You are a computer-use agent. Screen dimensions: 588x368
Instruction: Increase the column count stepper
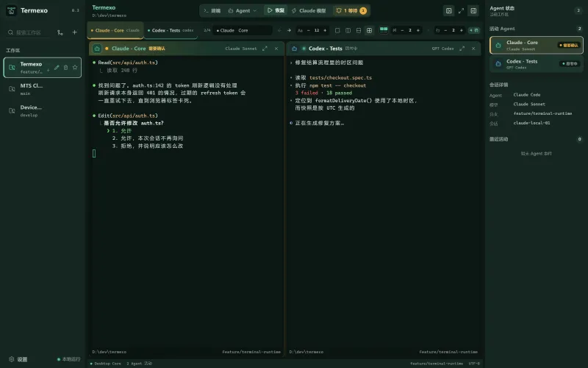(x=418, y=30)
